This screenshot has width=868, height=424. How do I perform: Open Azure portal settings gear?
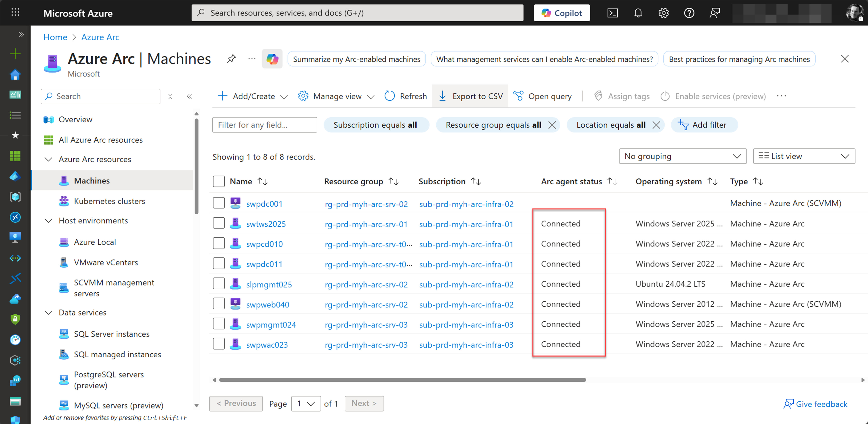(x=663, y=13)
